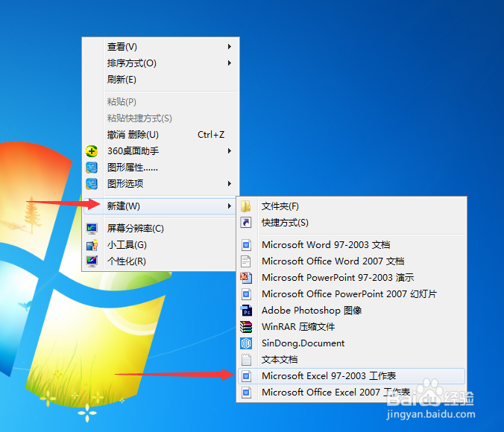Select the 图形选项 menu entry
The width and height of the screenshot is (504, 432).
click(x=161, y=184)
